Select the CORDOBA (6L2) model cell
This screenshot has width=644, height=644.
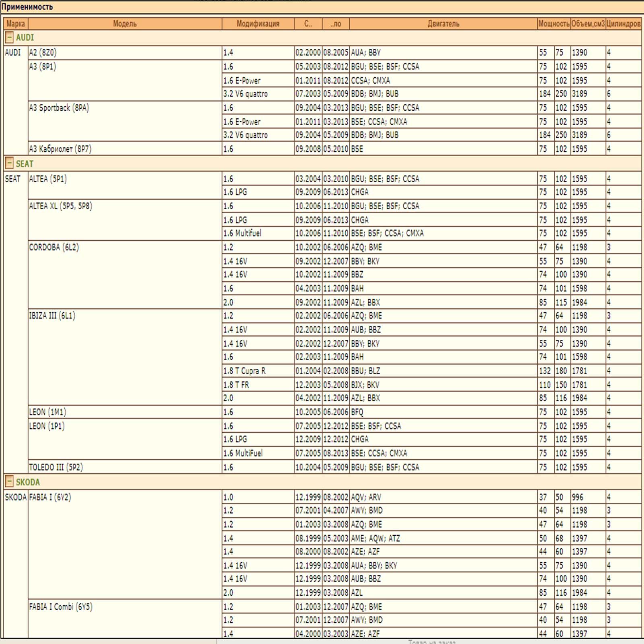[x=54, y=247]
